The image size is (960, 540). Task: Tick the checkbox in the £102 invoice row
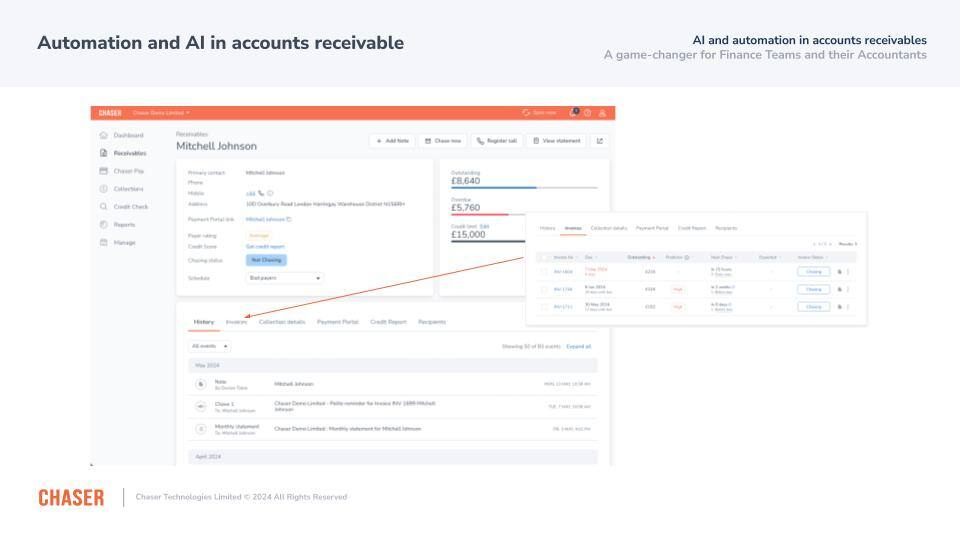[x=544, y=307]
